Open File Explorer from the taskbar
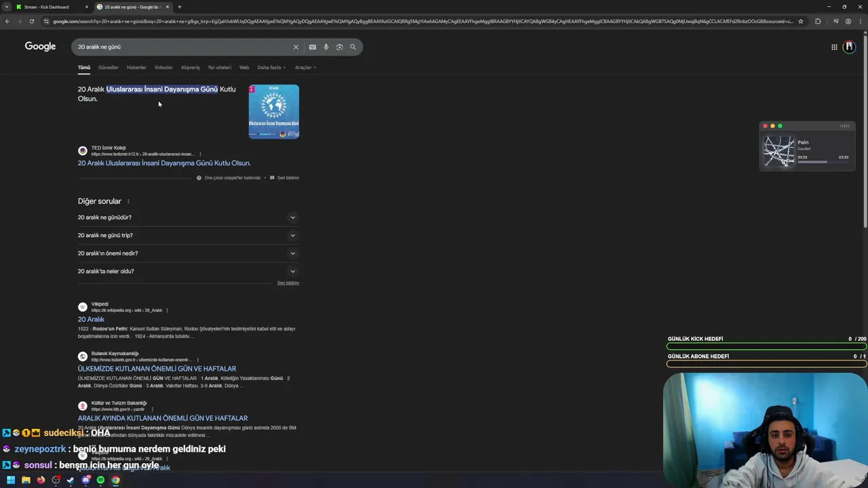 tap(26, 480)
